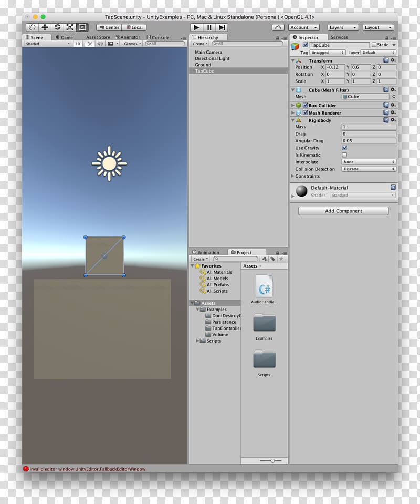Enable the Static checkbox
This screenshot has width=420, height=504.
point(374,45)
